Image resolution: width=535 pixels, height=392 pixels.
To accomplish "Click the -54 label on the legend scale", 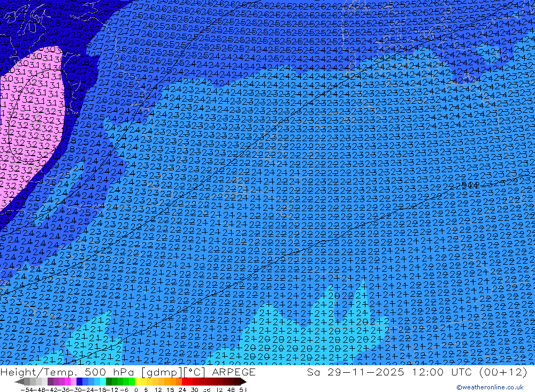I will (x=27, y=390).
